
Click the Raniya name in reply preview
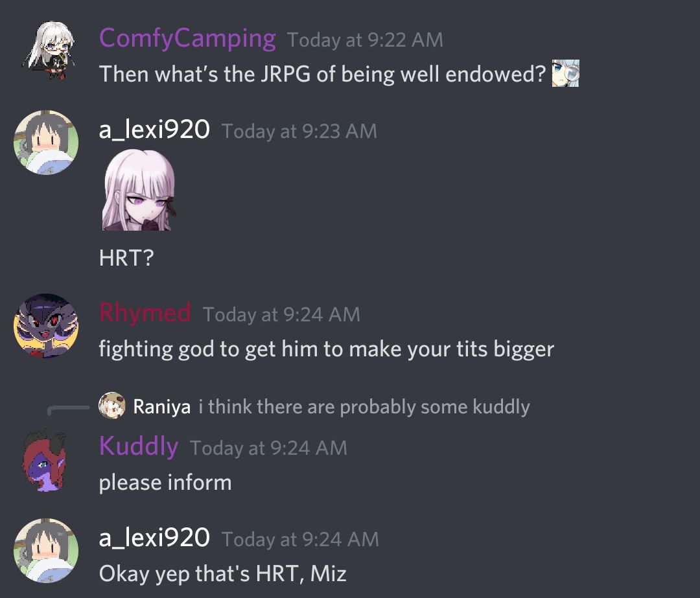click(x=161, y=407)
